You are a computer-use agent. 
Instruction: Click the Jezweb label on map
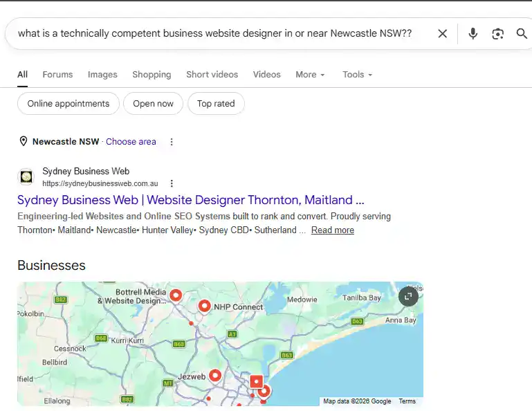192,376
